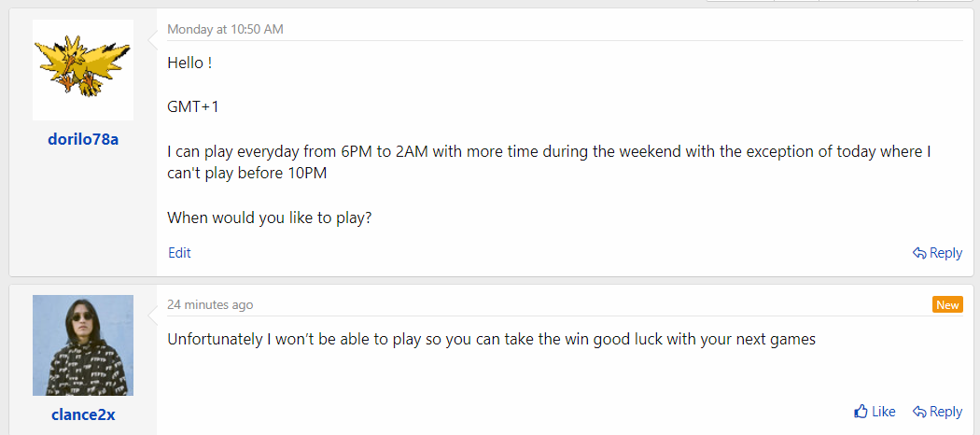Click the Unfortunately I won't be able message
The width and height of the screenshot is (980, 435).
(491, 340)
